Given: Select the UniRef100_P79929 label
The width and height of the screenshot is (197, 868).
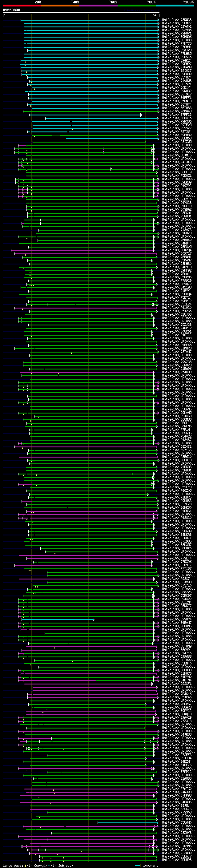Looking at the screenshot, I should [177, 281].
